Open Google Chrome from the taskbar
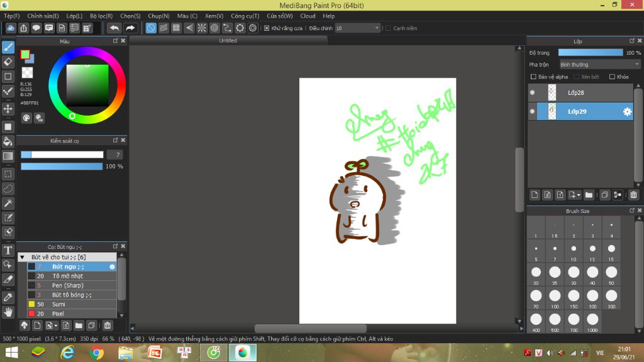 (96, 353)
